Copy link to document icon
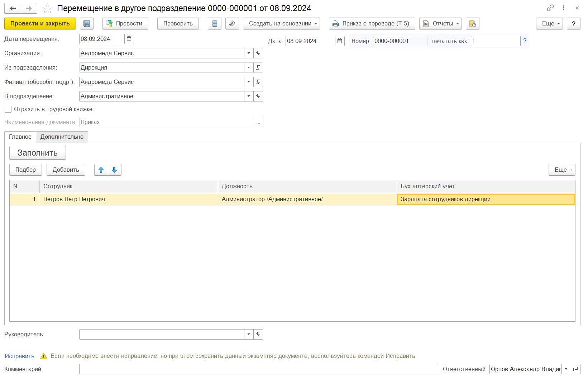The width and height of the screenshot is (588, 379). pyautogui.click(x=550, y=8)
